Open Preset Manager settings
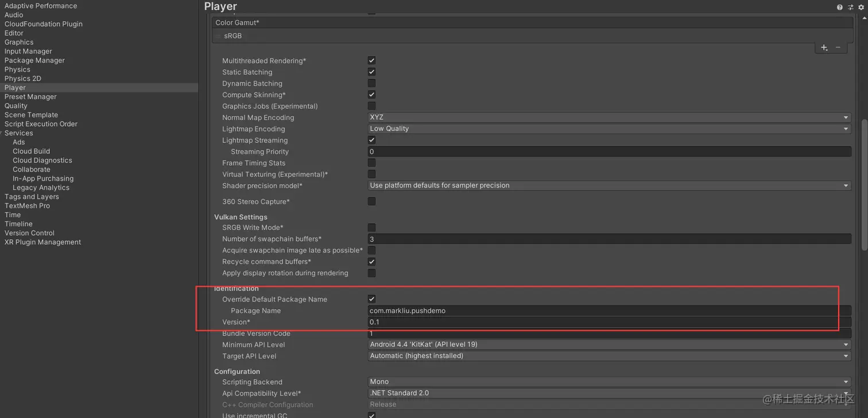 coord(30,97)
